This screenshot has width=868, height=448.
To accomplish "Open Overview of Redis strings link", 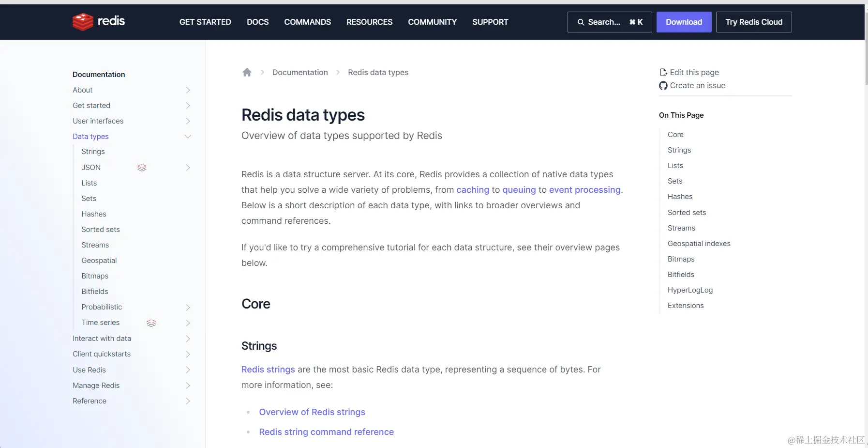I will point(312,412).
